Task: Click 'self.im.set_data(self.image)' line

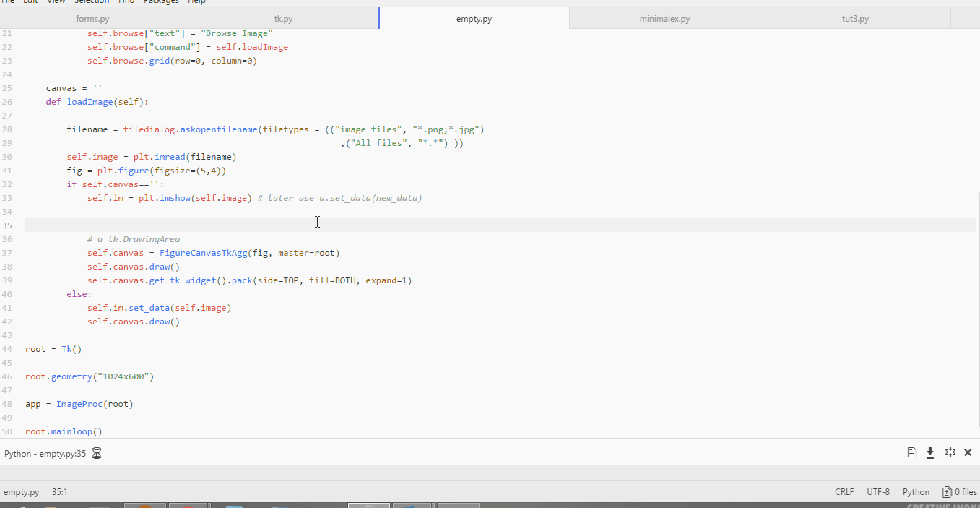Action: pyautogui.click(x=160, y=308)
